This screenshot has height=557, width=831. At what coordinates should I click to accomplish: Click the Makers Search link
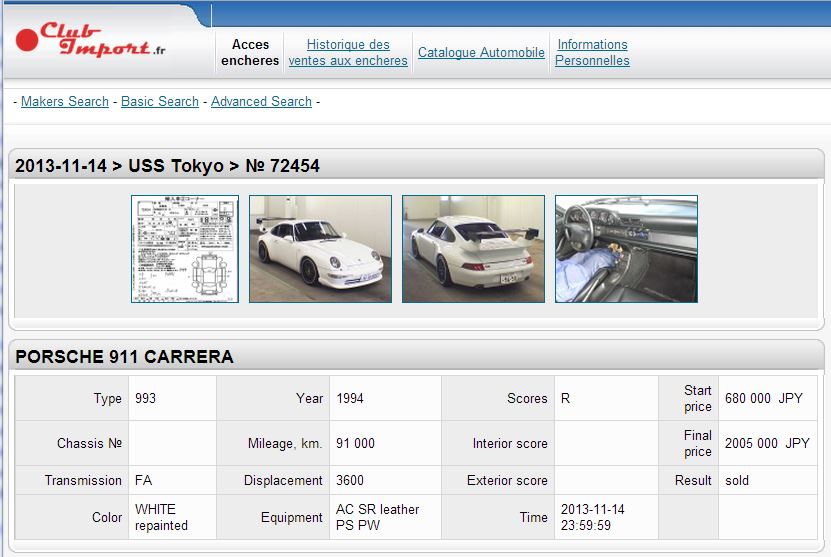click(x=65, y=101)
